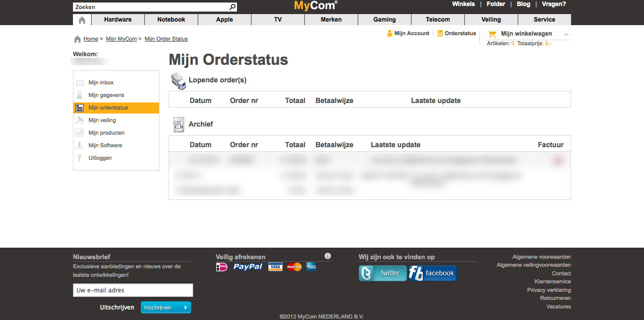Open the Gaming menu
The height and width of the screenshot is (320, 644).
(384, 20)
